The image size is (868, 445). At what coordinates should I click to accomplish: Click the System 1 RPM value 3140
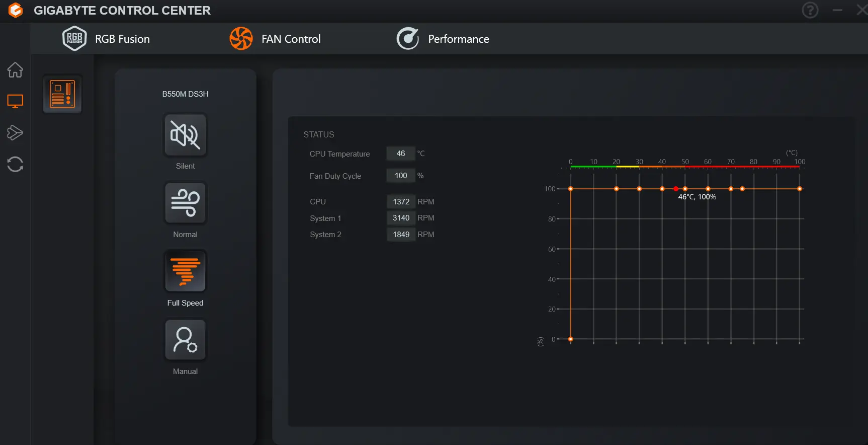[x=401, y=218]
